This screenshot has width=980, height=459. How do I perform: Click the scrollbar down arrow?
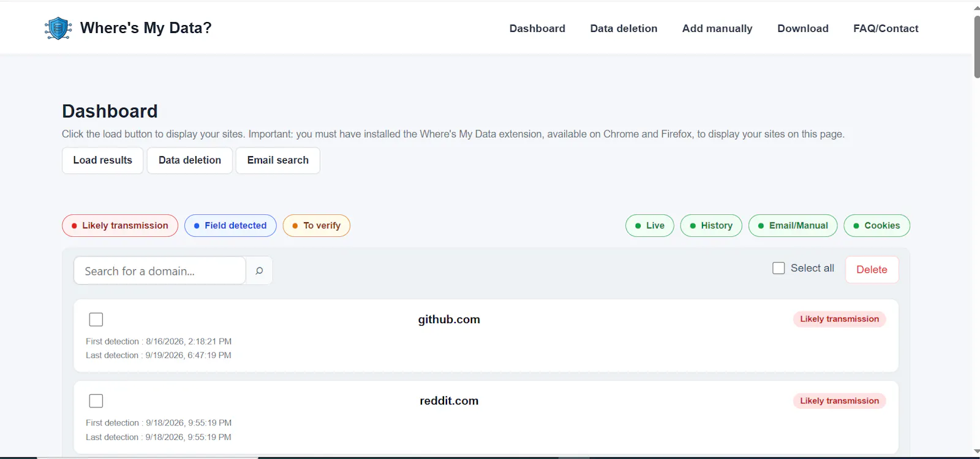[976, 452]
